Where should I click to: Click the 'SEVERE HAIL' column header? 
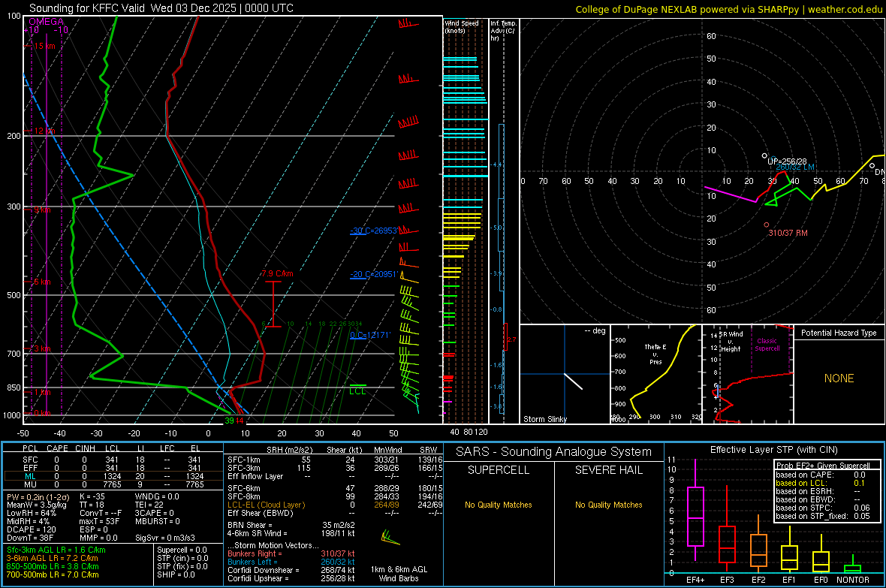608,470
